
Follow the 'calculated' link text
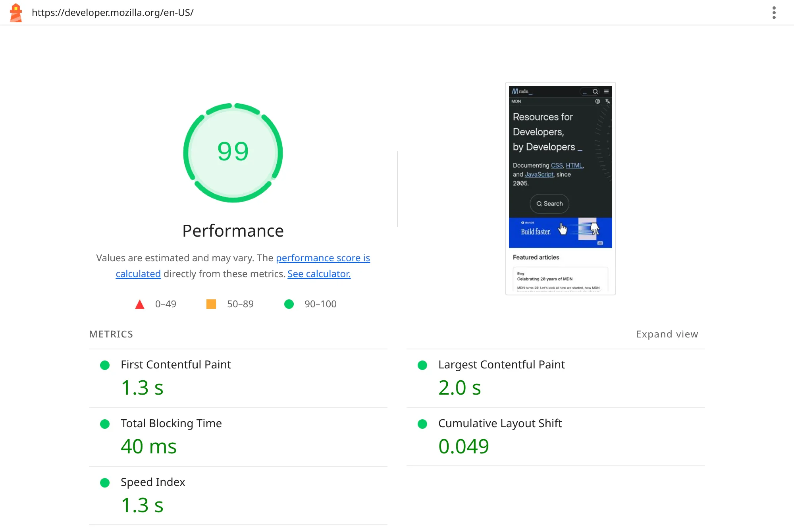coord(138,274)
